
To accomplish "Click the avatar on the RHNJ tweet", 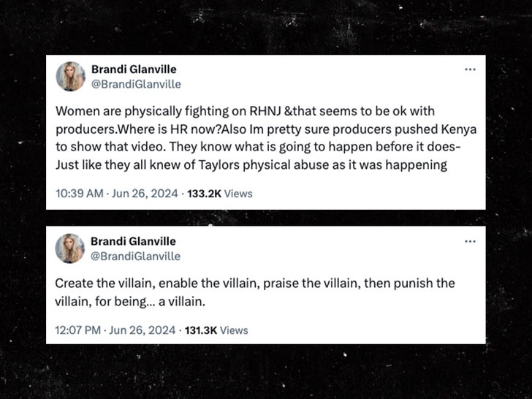I will pyautogui.click(x=71, y=76).
